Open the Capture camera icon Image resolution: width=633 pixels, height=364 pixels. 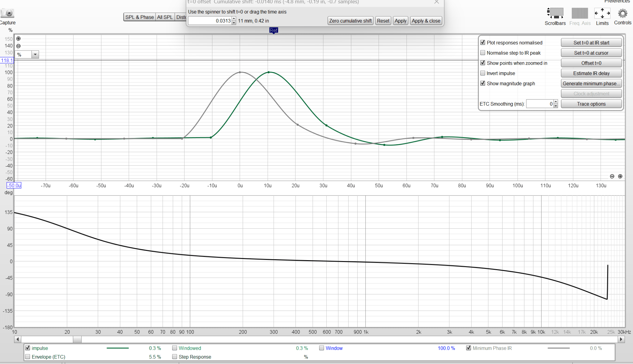pos(8,14)
